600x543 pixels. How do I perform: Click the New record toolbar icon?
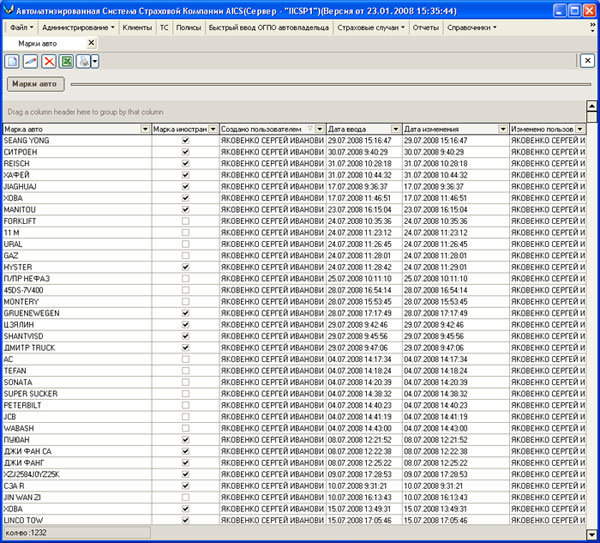(13, 62)
